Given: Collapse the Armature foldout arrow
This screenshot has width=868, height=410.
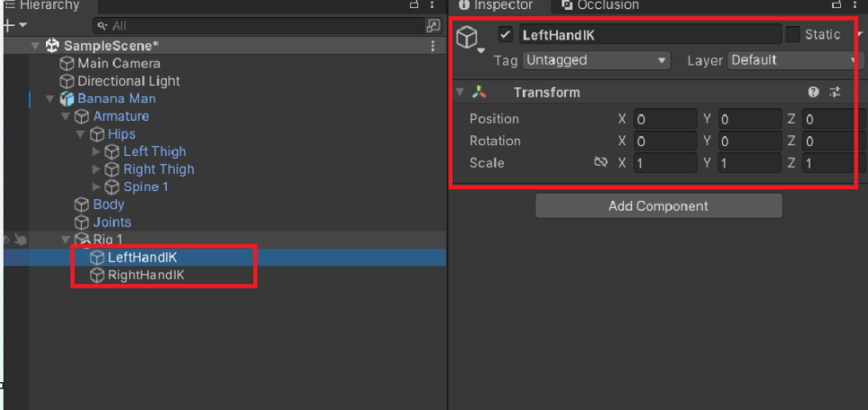Looking at the screenshot, I should pos(66,117).
